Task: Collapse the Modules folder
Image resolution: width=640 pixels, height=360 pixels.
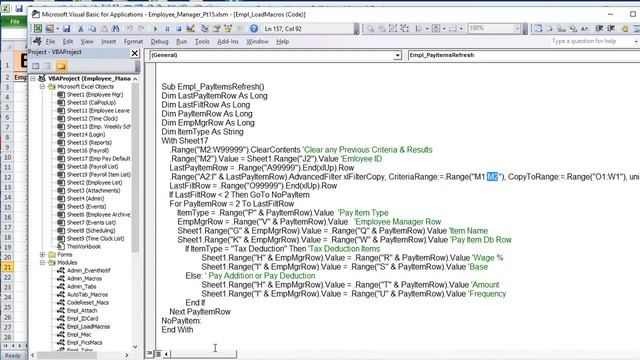Action: tap(42, 262)
